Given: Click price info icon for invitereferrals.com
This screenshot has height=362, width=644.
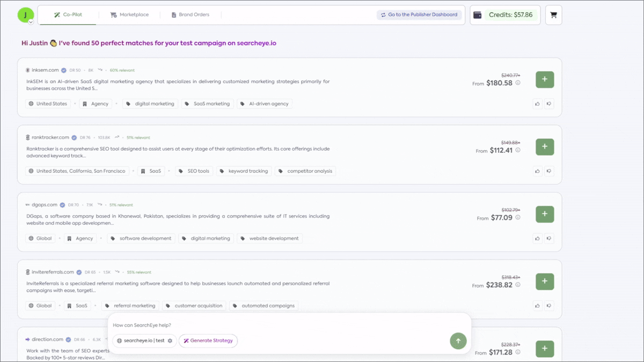Looking at the screenshot, I should pos(518,285).
